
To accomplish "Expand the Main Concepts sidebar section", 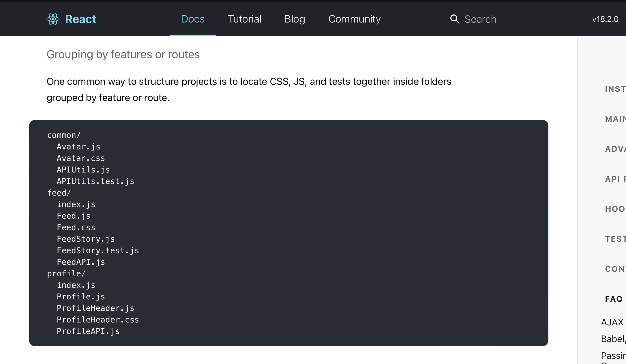I will pos(615,119).
